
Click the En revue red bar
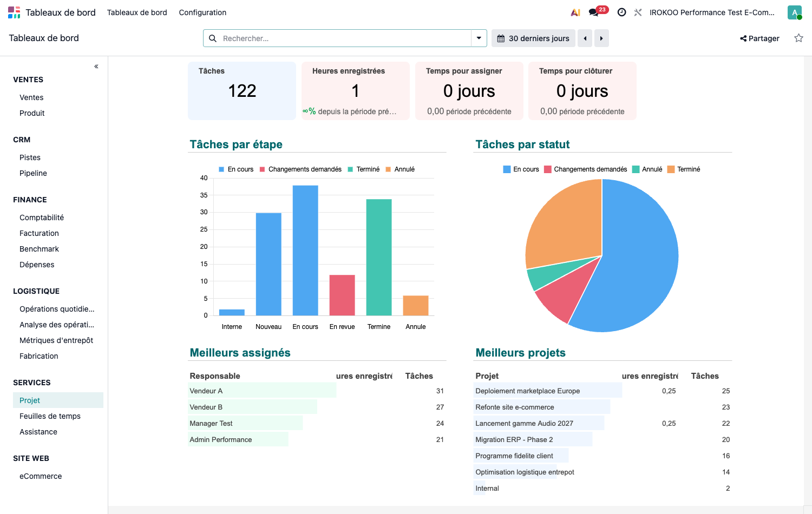click(342, 295)
